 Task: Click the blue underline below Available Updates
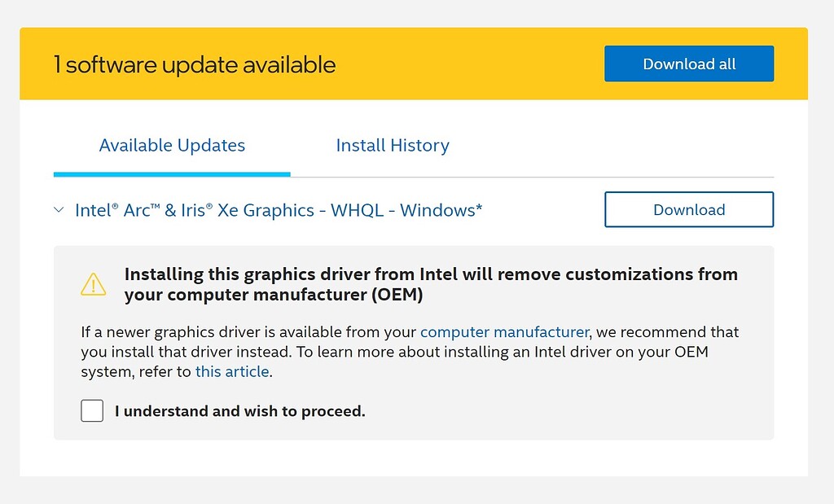[172, 173]
